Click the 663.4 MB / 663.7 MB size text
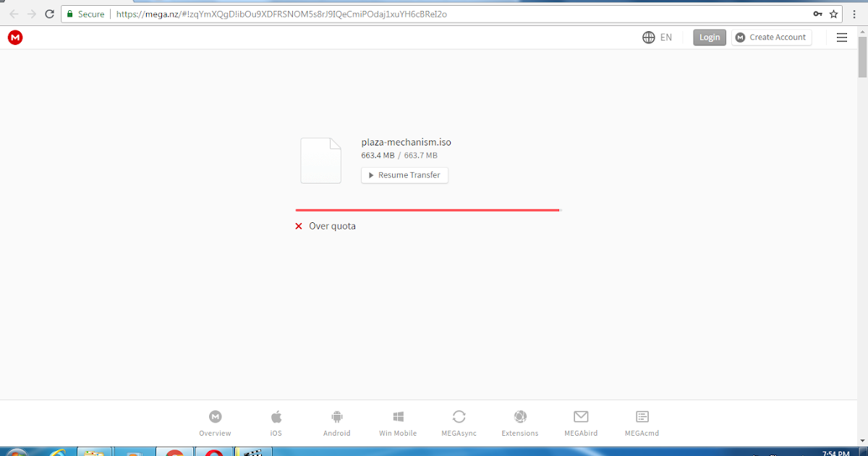 point(399,156)
